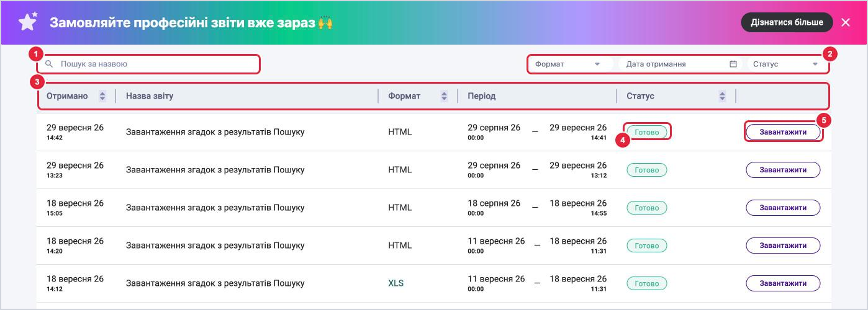Click the Дізнатися більше button
This screenshot has height=310, width=868.
pyautogui.click(x=787, y=22)
